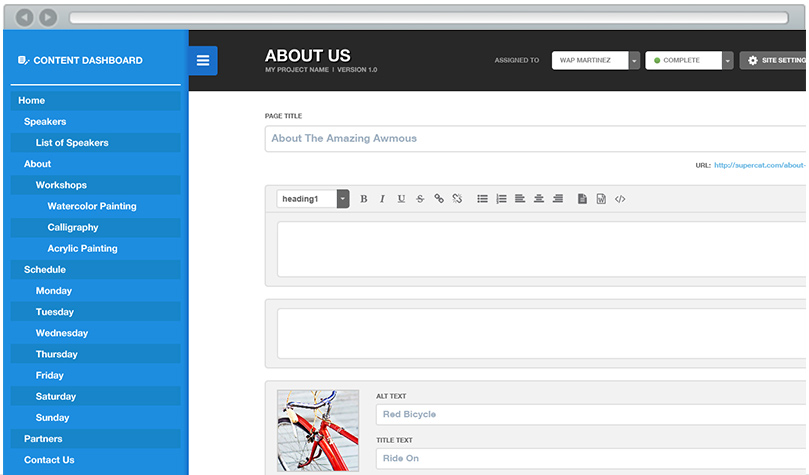
Task: Open Contact Us in the sidebar
Action: [x=95, y=460]
